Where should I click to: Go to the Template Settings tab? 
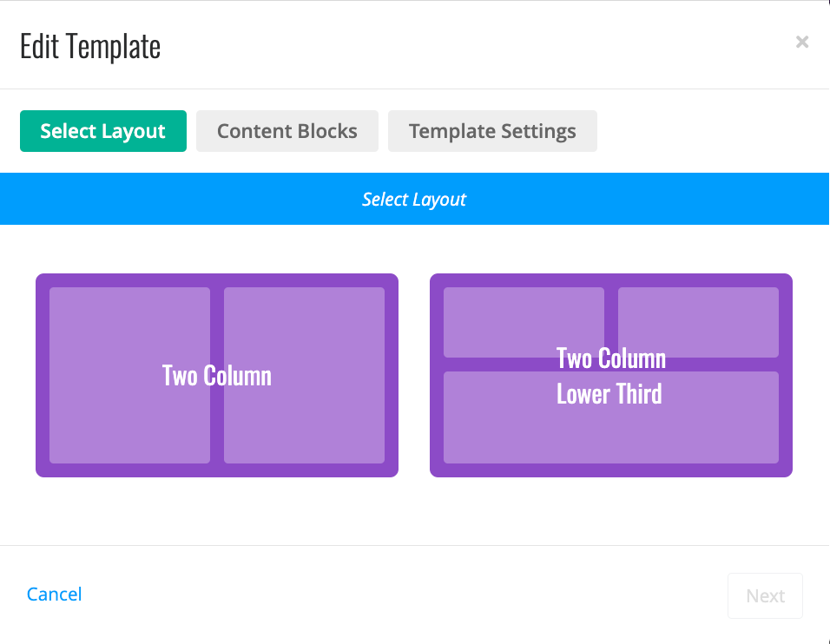point(492,131)
